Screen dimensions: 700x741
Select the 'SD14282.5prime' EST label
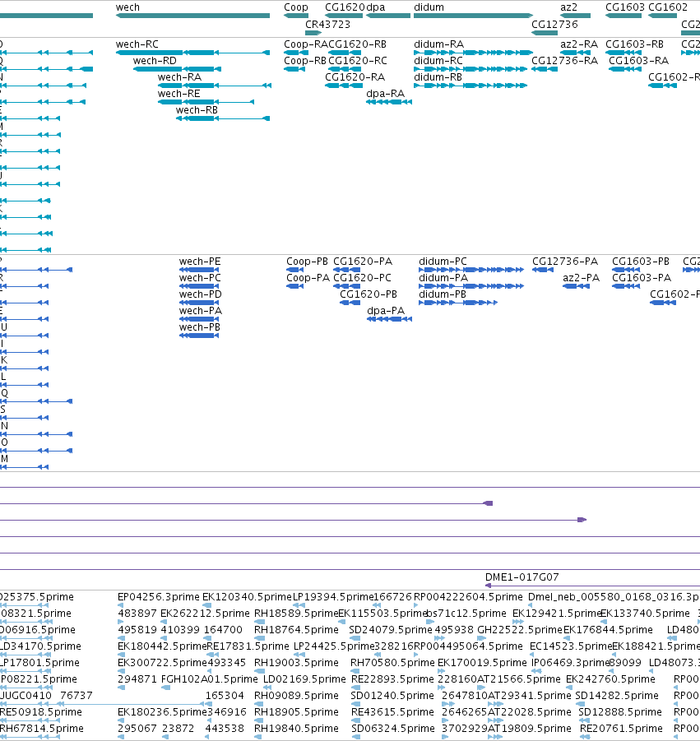click(617, 696)
